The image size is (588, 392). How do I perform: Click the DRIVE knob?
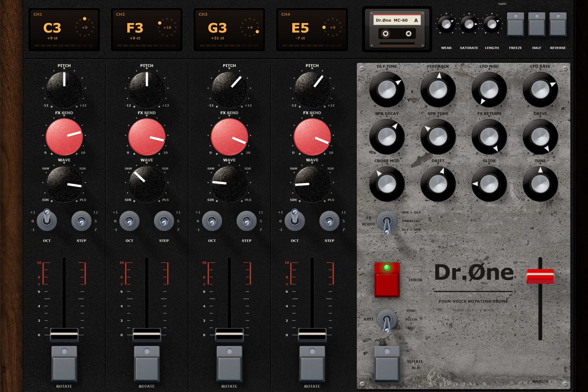(540, 137)
